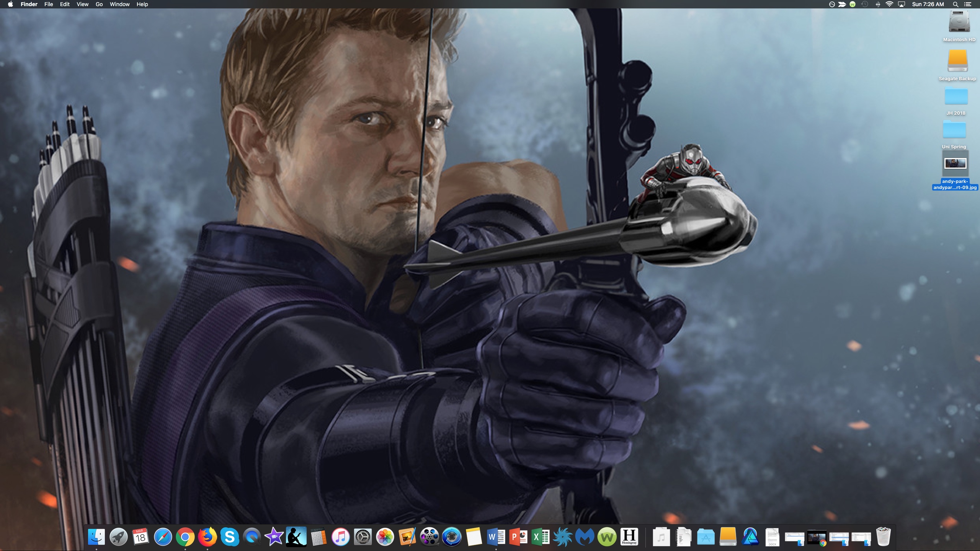The image size is (980, 551).
Task: Launch Skype from the dock
Action: 230,537
